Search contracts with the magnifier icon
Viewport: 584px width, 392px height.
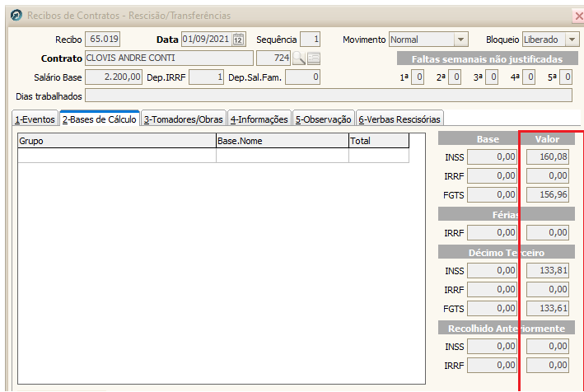298,58
